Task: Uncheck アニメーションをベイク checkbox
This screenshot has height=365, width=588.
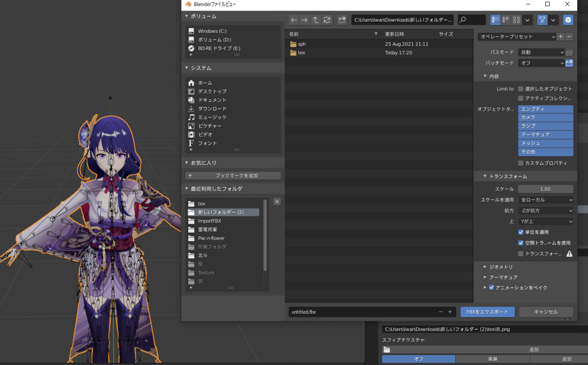Action: click(x=491, y=287)
